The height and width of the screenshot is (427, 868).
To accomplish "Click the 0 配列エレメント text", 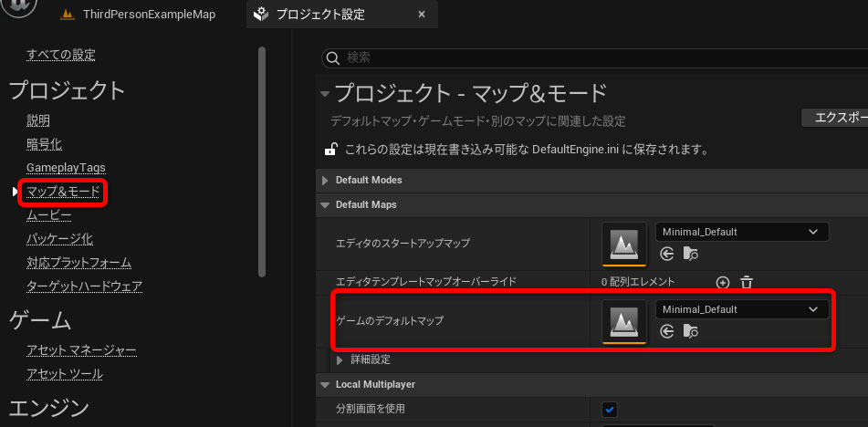I will 638,282.
